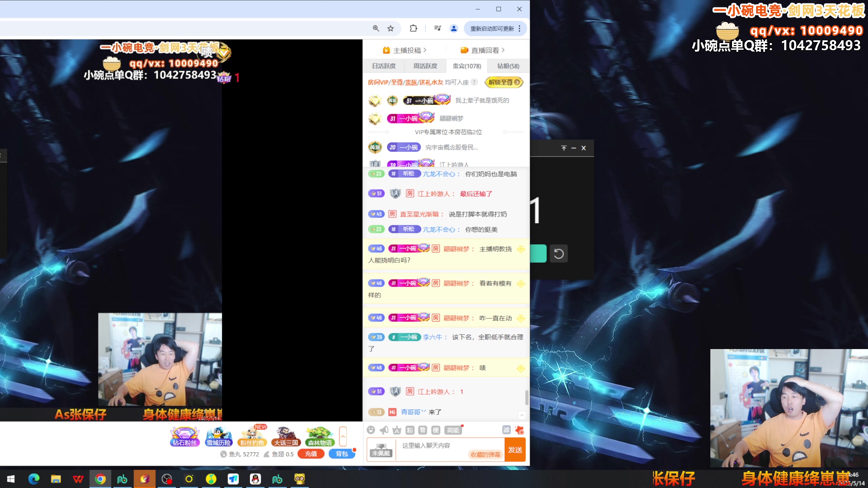Click the streamer webcam thumbnail in the player

(x=160, y=359)
